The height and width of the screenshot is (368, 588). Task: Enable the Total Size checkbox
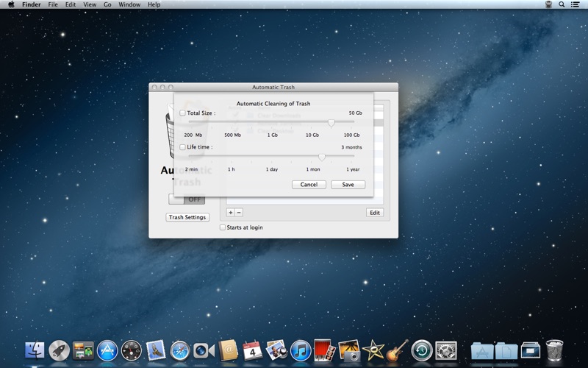pyautogui.click(x=182, y=113)
